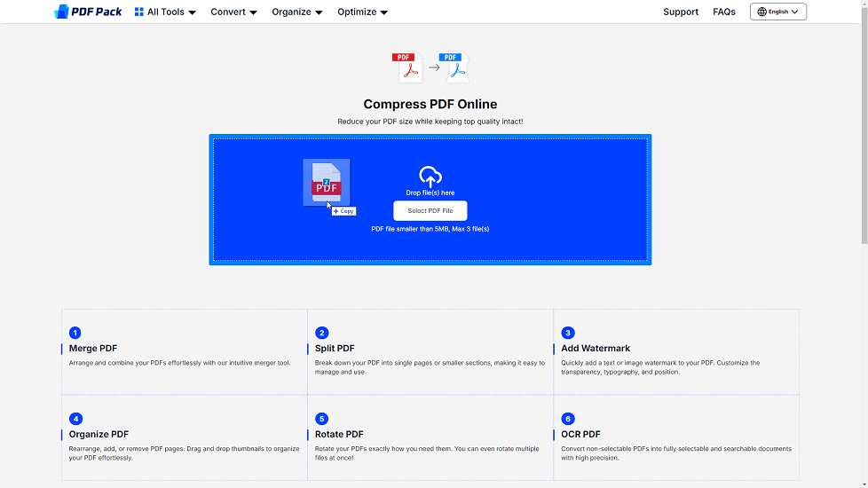Open the Merge PDF tool
The width and height of the screenshot is (868, 488).
[x=93, y=349]
